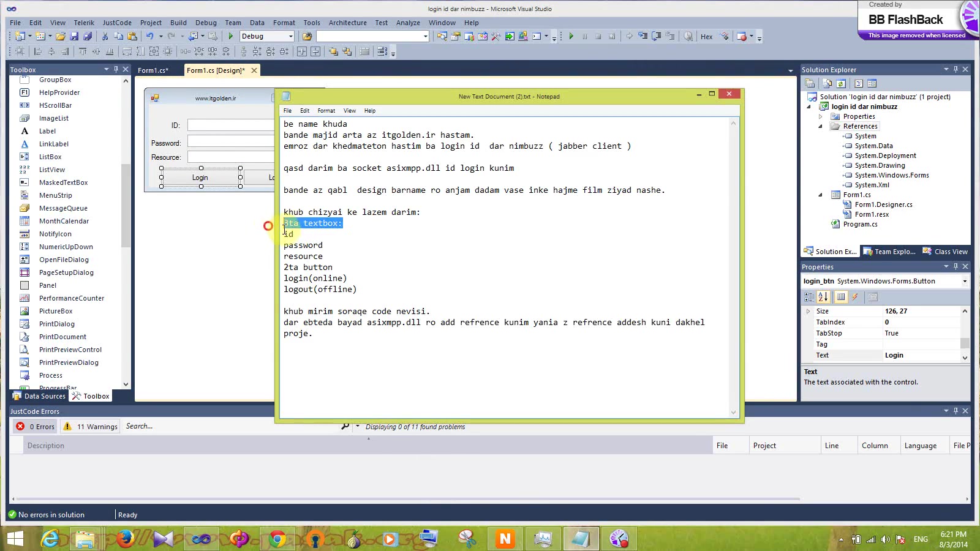Switch to the Class View tab
This screenshot has height=551, width=980.
[x=945, y=252]
